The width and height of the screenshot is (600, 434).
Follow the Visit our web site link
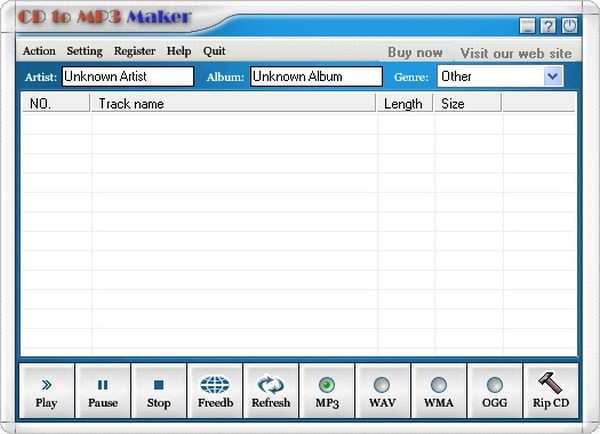[516, 53]
